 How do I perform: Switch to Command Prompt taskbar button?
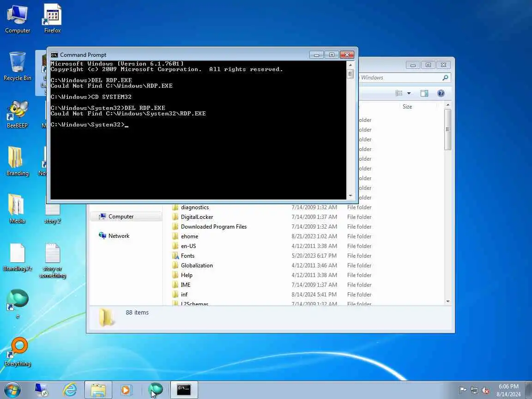pyautogui.click(x=184, y=390)
